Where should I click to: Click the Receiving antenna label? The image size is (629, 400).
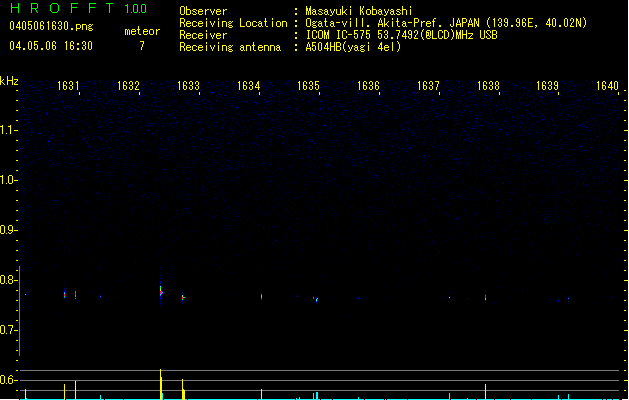230,47
